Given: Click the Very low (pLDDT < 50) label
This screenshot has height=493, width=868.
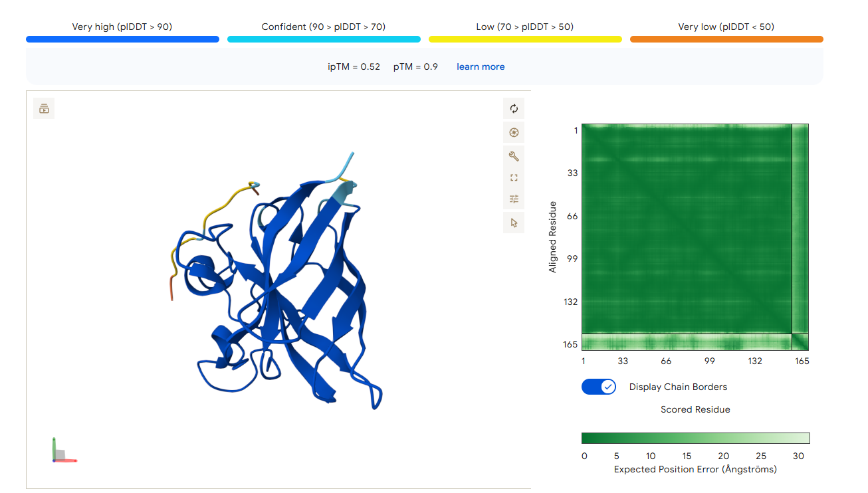Looking at the screenshot, I should [x=726, y=27].
